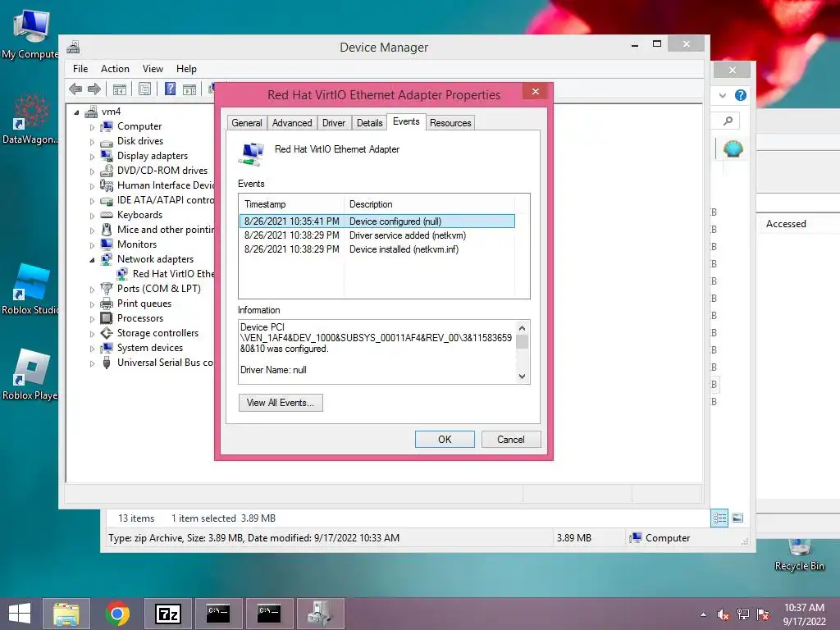Image resolution: width=840 pixels, height=630 pixels.
Task: Click the muted speaker tray icon
Action: pyautogui.click(x=723, y=614)
